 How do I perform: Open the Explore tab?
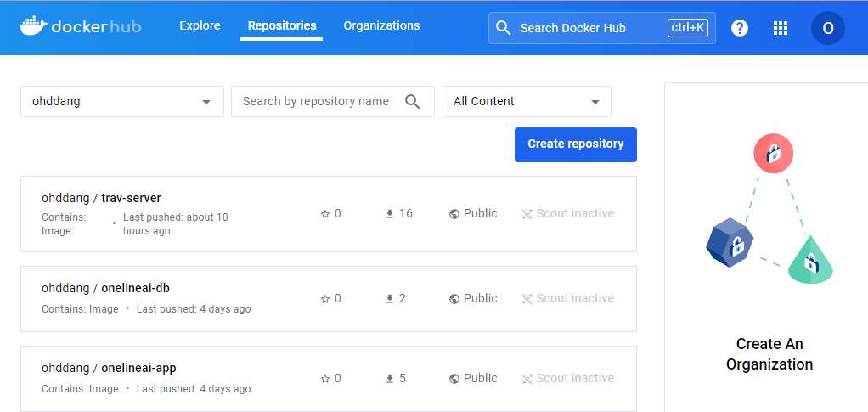click(x=200, y=26)
